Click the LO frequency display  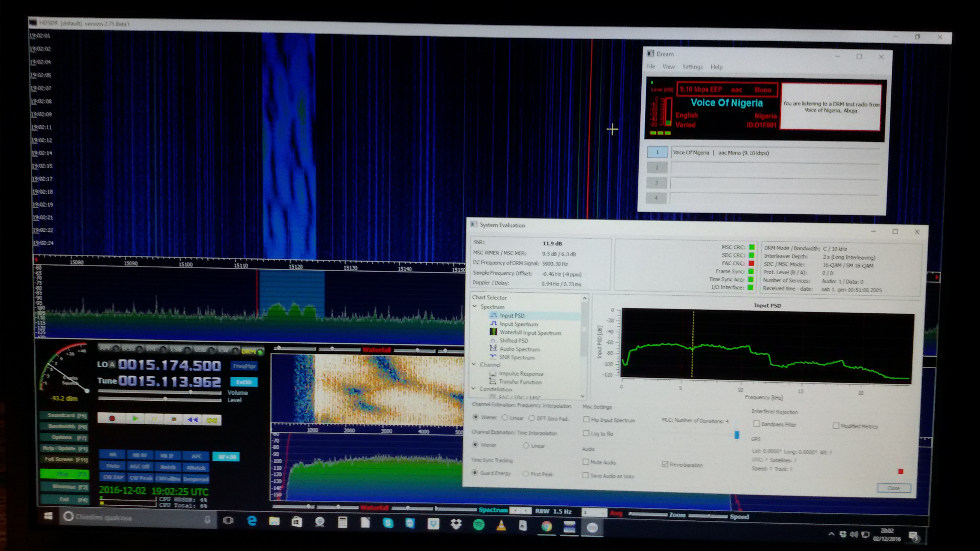169,365
